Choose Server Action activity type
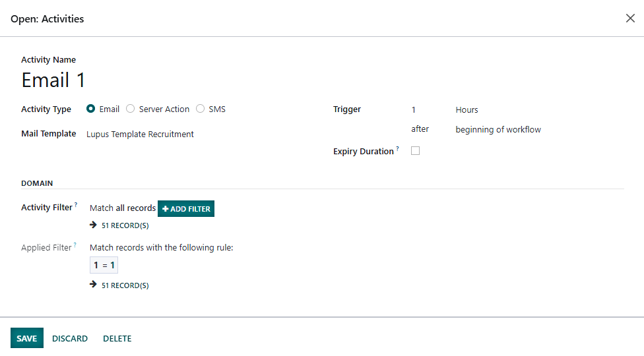 pyautogui.click(x=131, y=109)
